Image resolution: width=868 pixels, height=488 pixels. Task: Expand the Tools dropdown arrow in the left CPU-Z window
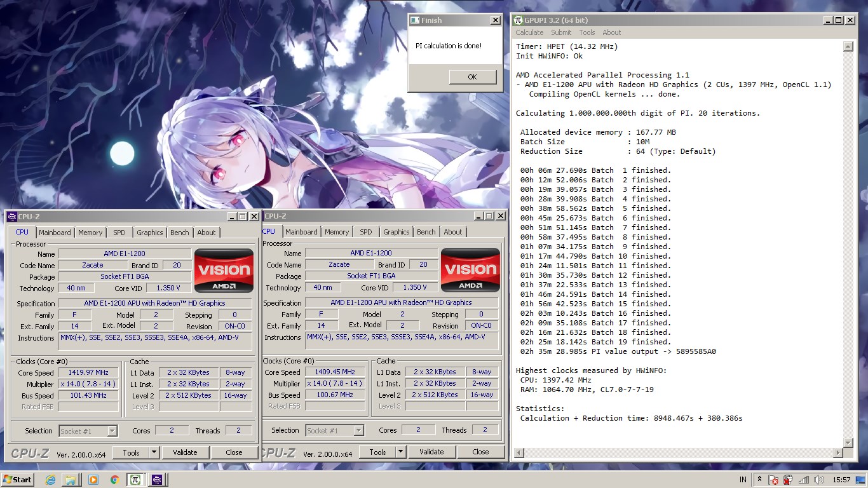pos(154,452)
